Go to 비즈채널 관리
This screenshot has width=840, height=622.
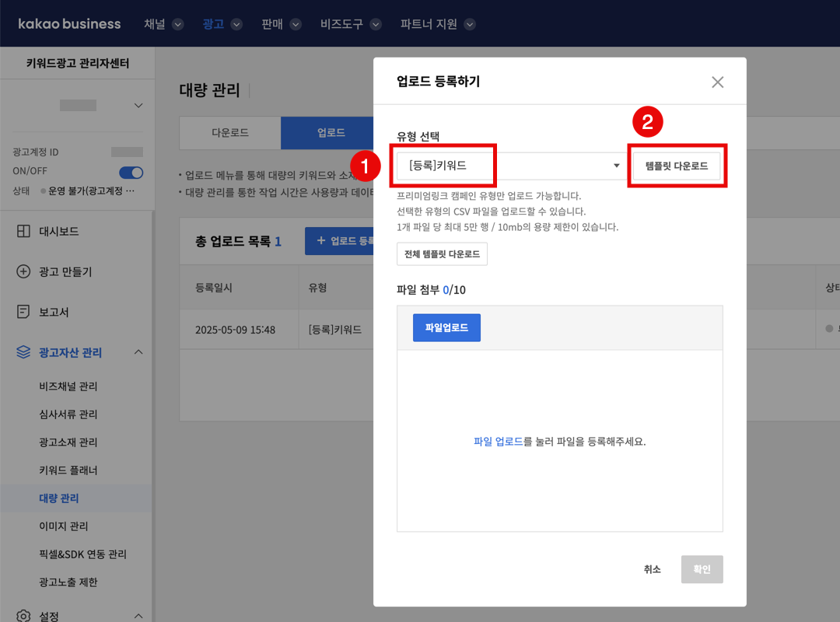tap(68, 386)
